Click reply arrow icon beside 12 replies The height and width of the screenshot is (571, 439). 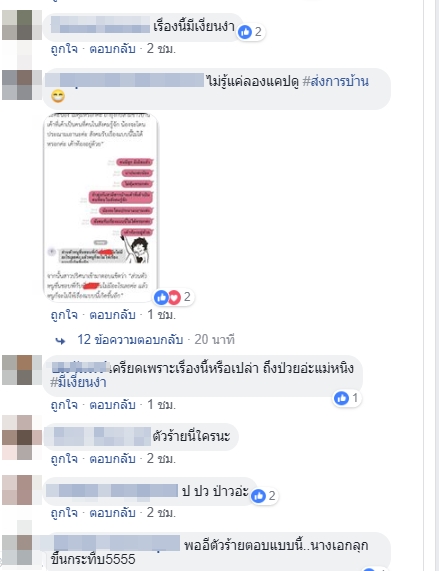(x=60, y=341)
